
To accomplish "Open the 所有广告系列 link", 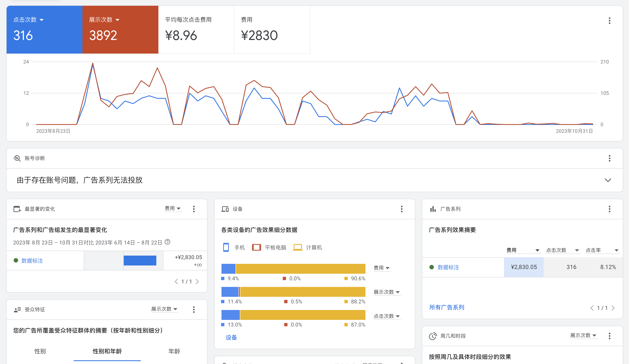I will point(446,308).
